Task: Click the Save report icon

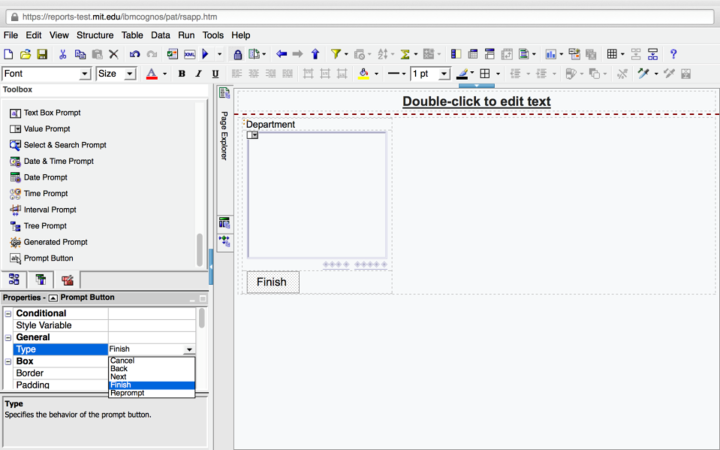Action: (42, 54)
